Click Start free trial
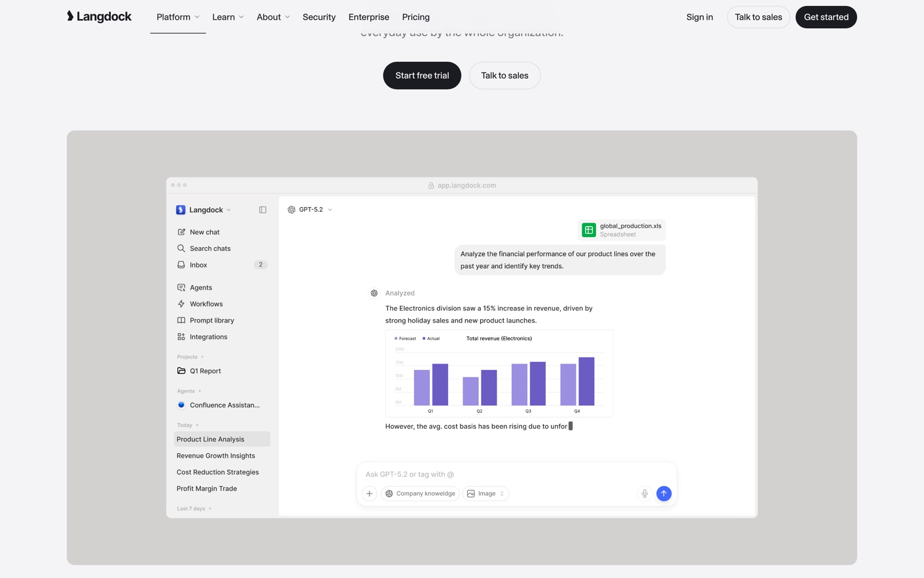The width and height of the screenshot is (924, 578). coord(422,76)
